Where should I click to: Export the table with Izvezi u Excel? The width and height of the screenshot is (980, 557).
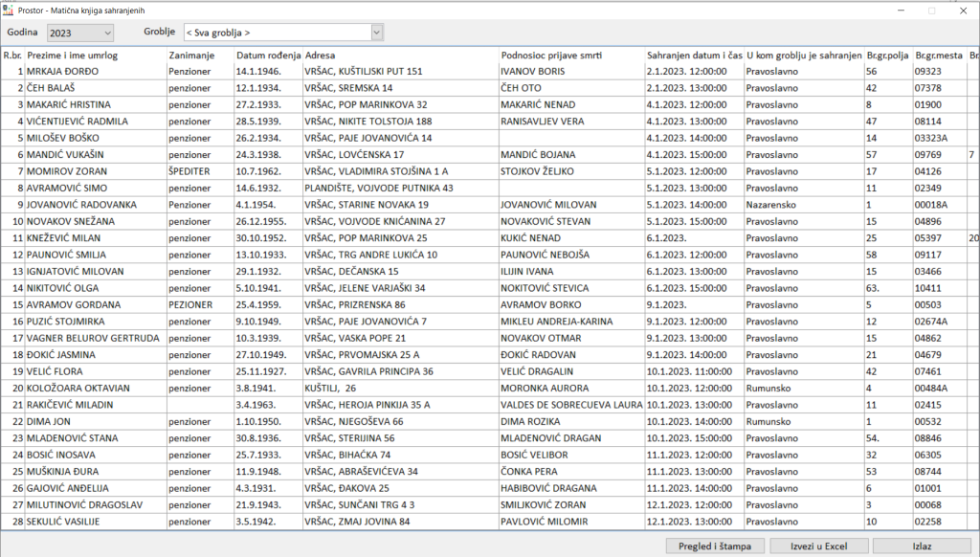pyautogui.click(x=818, y=546)
